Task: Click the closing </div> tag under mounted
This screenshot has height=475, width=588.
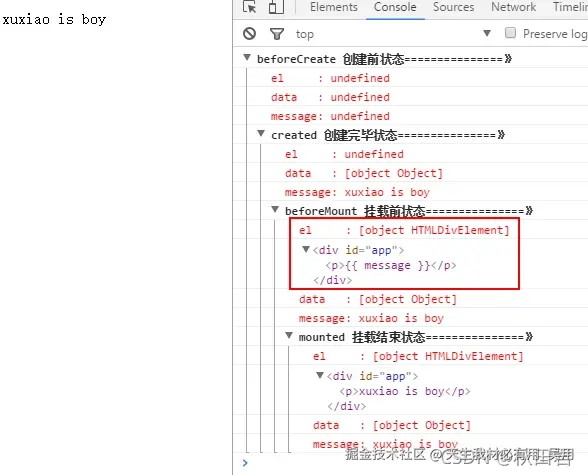Action: coord(346,406)
